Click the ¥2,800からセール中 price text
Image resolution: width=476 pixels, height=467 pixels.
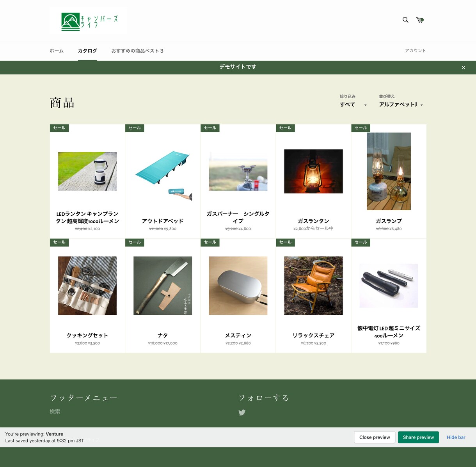(x=313, y=229)
